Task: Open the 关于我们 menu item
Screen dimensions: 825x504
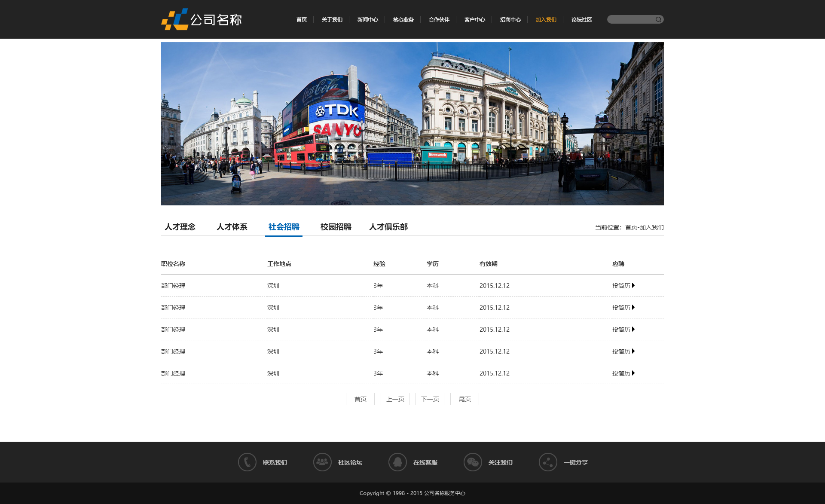Action: [x=332, y=20]
